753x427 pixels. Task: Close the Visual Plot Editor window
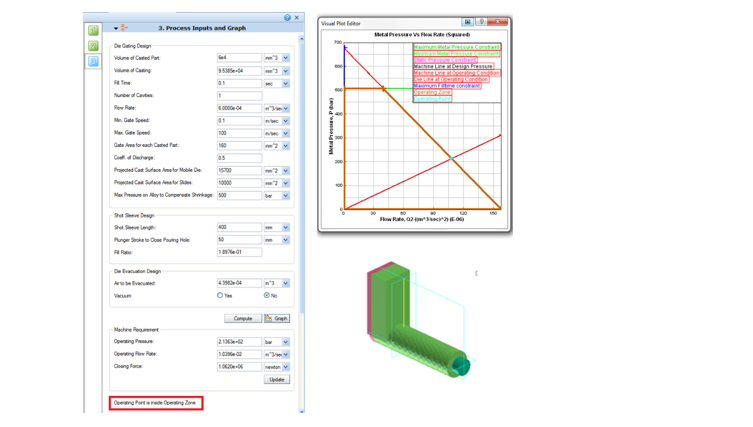[498, 22]
